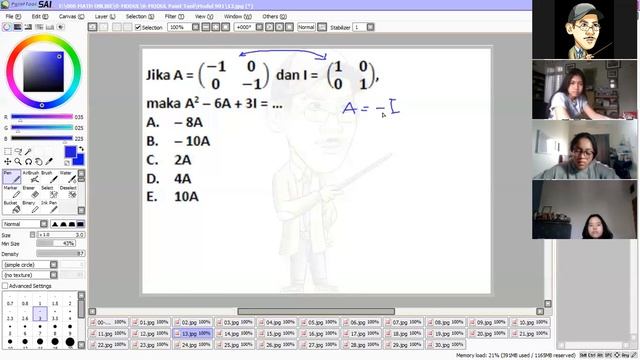Show the HSV slider panel
Viewport: 640px width, 360px height.
28,27
